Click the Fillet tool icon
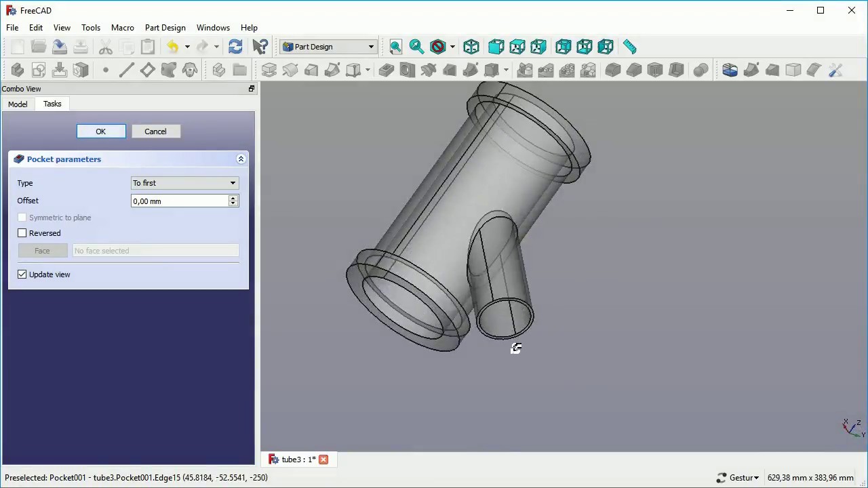868x488 pixels. pyautogui.click(x=613, y=70)
